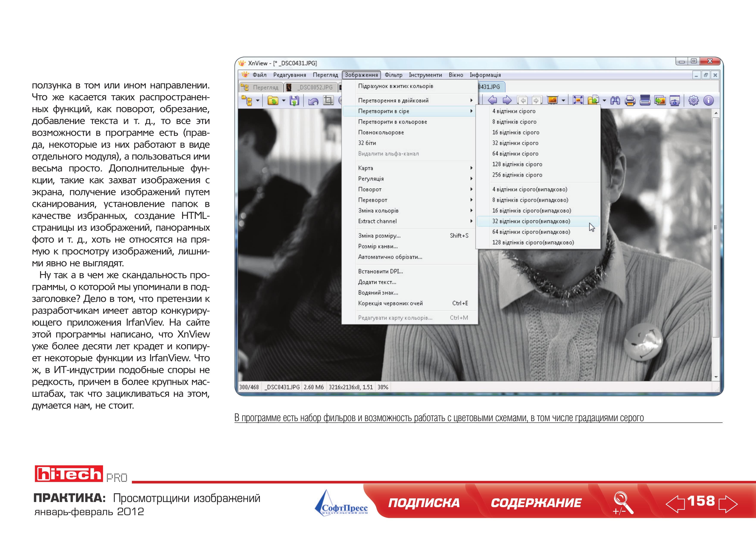Screen dimensions: 756x535
Task: Click the СофтПресс logo link
Action: coord(341,503)
